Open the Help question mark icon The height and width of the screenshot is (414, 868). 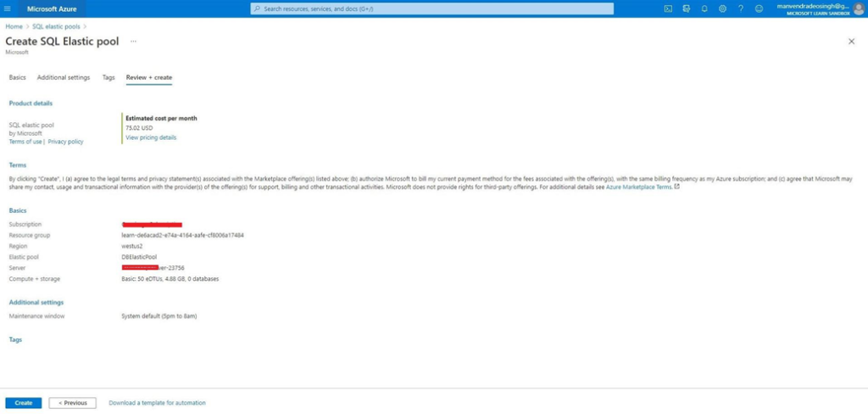pyautogui.click(x=741, y=8)
